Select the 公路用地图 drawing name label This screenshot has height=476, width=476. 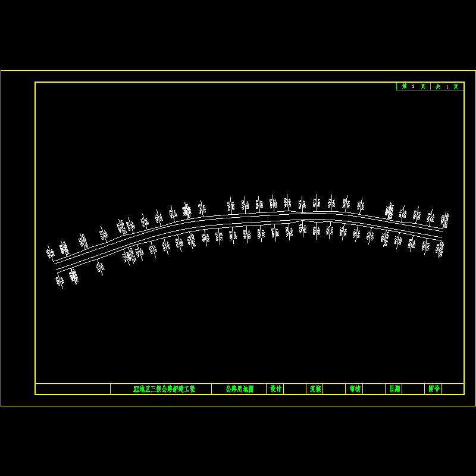[x=239, y=389]
